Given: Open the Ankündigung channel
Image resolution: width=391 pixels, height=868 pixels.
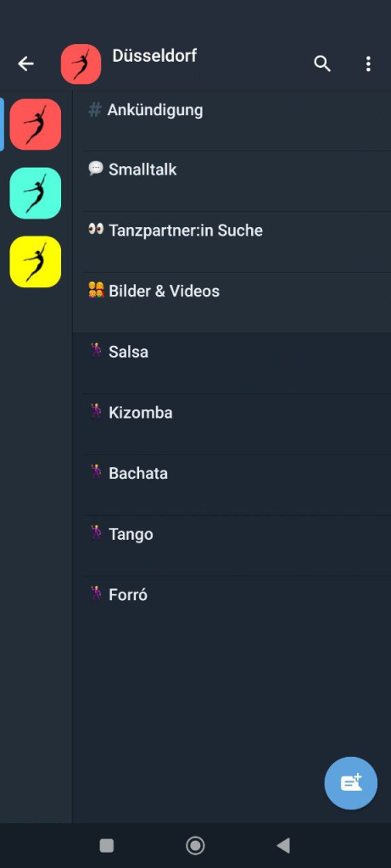Looking at the screenshot, I should [x=232, y=120].
